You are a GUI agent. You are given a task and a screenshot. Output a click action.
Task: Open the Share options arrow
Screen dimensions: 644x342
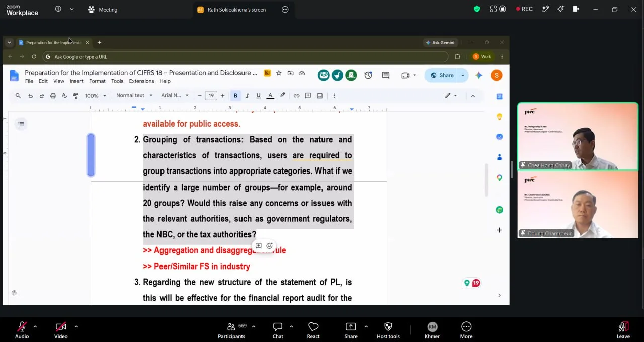tap(366, 326)
